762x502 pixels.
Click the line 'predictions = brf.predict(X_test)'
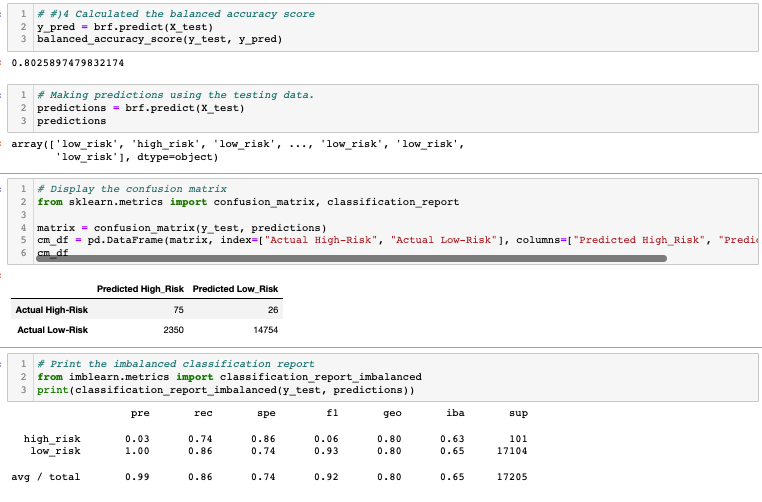pyautogui.click(x=140, y=108)
